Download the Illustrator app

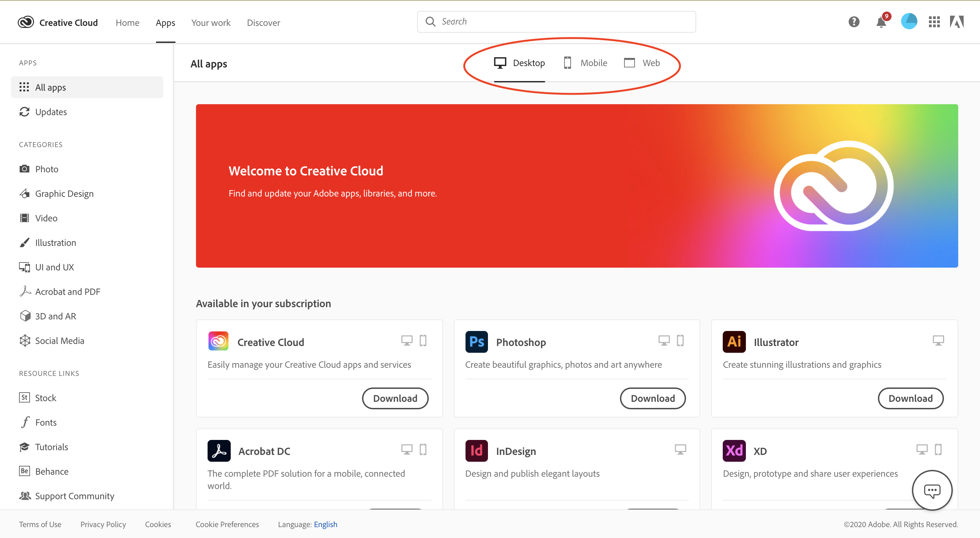[910, 398]
